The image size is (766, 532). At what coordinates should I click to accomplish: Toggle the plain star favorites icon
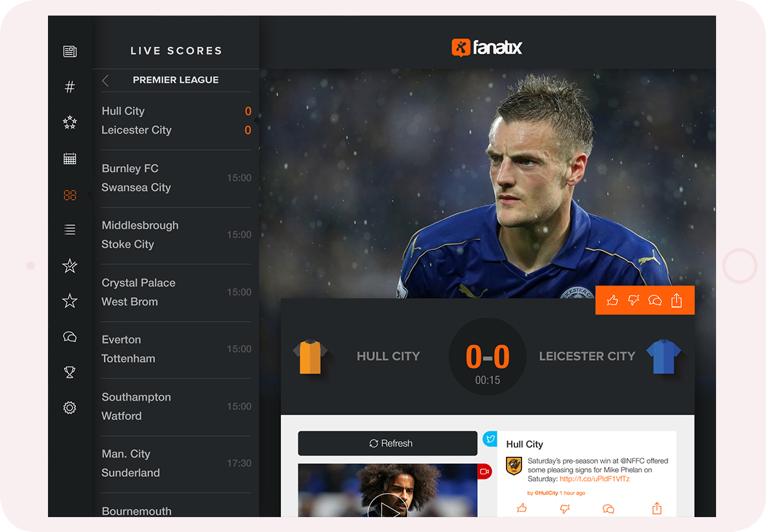[70, 301]
